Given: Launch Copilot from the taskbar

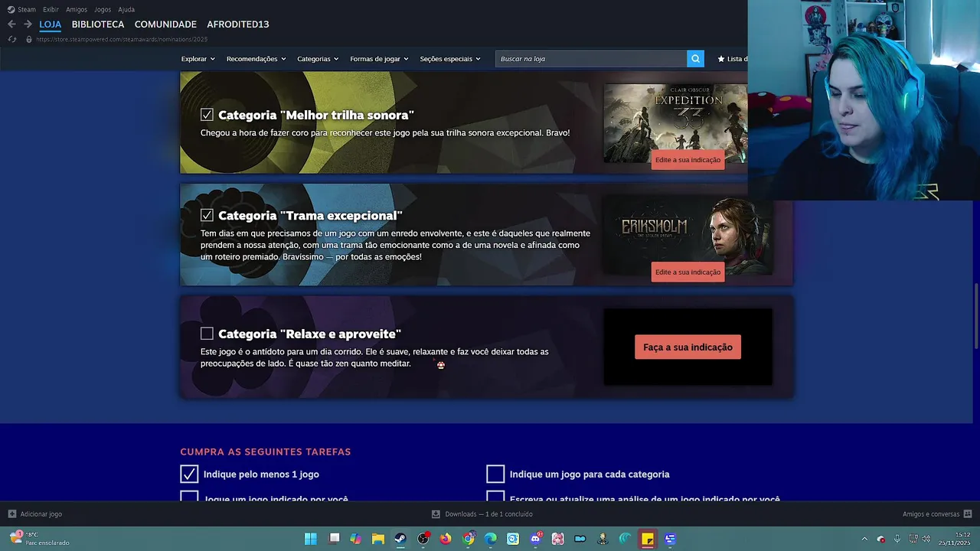Looking at the screenshot, I should click(356, 539).
